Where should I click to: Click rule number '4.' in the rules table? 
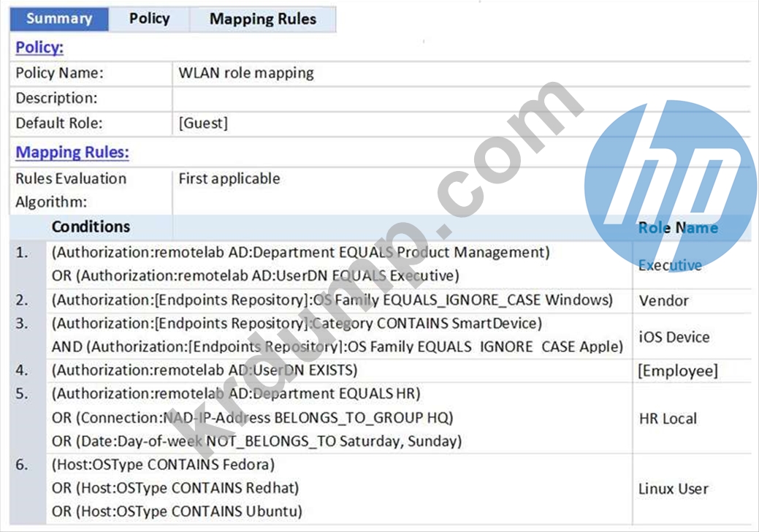22,370
